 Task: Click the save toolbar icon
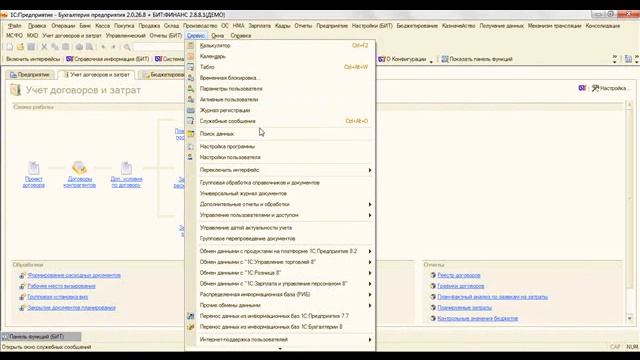point(31,47)
